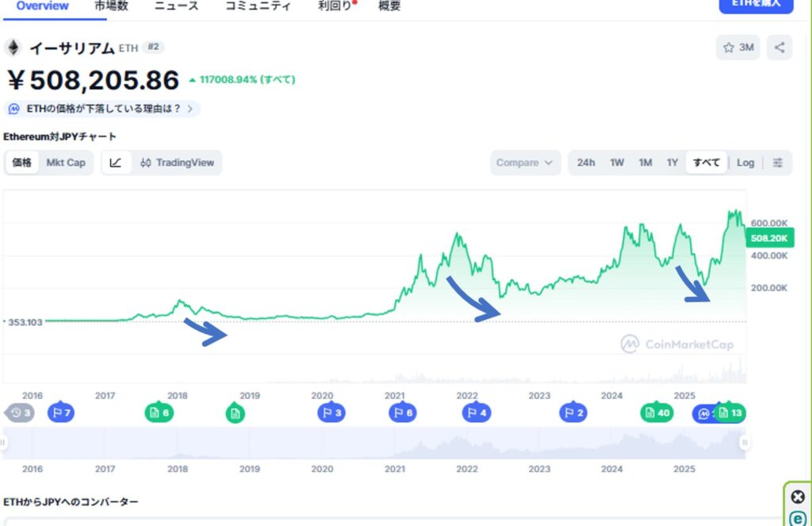Close the floating widget with X icon
Image resolution: width=812 pixels, height=526 pixels.
click(798, 497)
